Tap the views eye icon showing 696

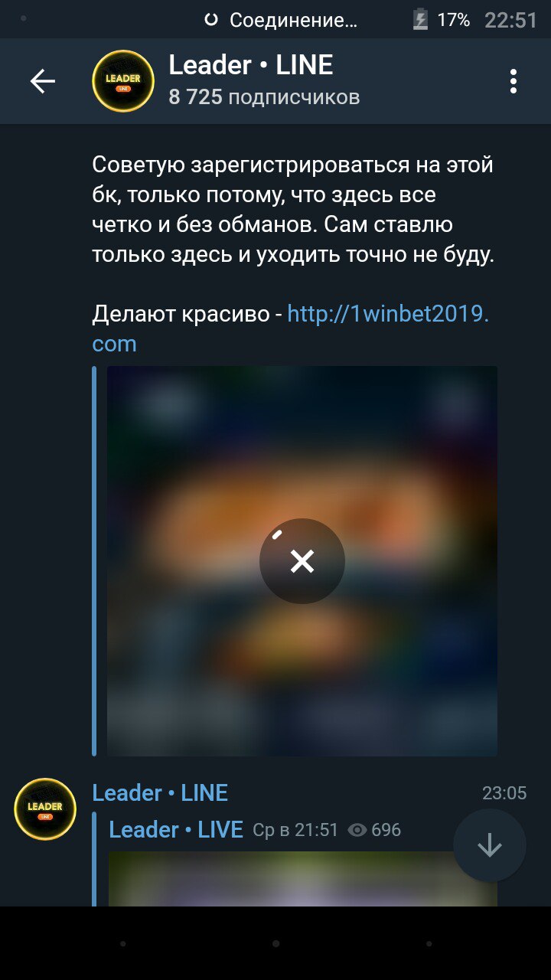[x=357, y=830]
